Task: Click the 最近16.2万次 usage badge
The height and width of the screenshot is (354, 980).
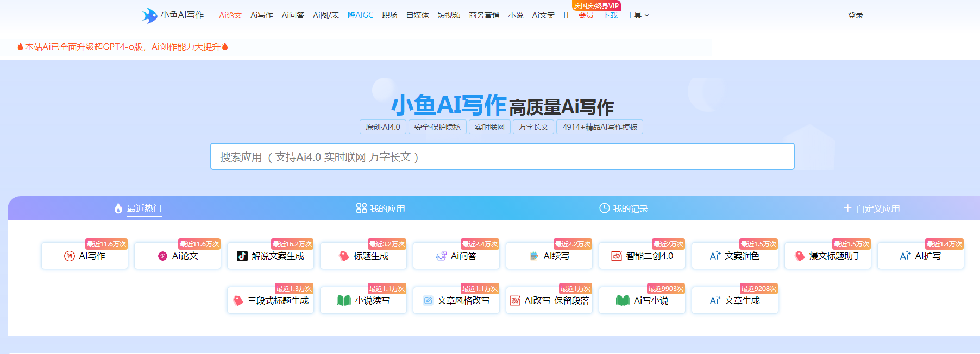Action: (x=292, y=244)
